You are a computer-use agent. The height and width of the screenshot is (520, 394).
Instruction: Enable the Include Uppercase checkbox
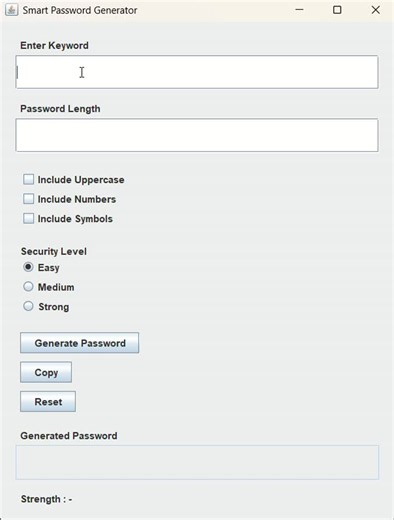[x=29, y=179]
